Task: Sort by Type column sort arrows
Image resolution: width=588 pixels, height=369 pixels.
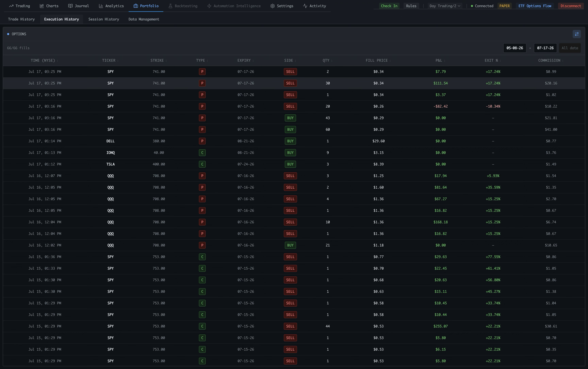Action: point(207,61)
